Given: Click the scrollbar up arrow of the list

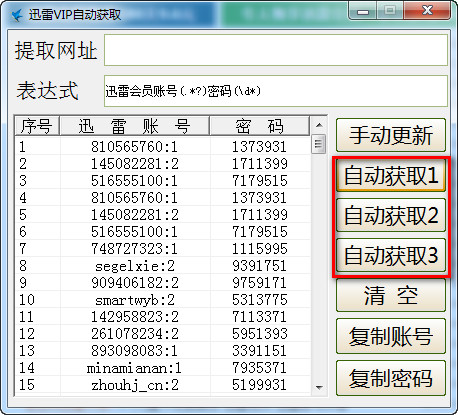Looking at the screenshot, I should 319,125.
